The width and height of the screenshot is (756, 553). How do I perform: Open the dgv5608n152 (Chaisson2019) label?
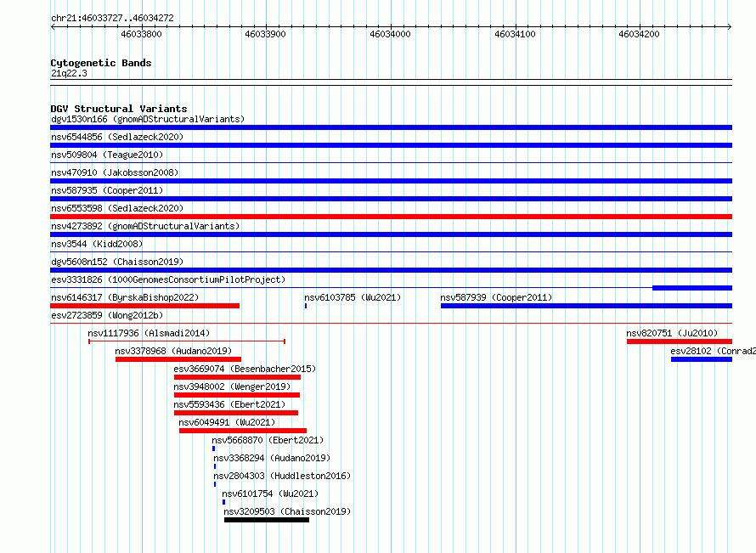coord(117,262)
